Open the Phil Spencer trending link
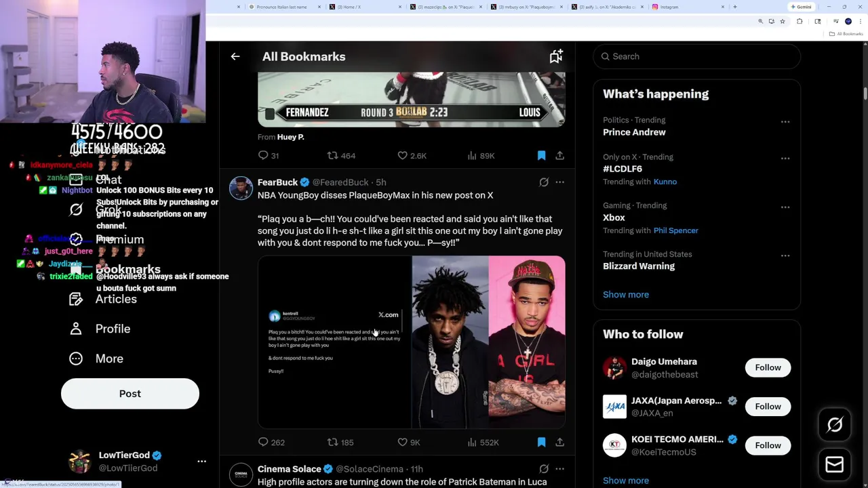This screenshot has height=488, width=868. 676,230
